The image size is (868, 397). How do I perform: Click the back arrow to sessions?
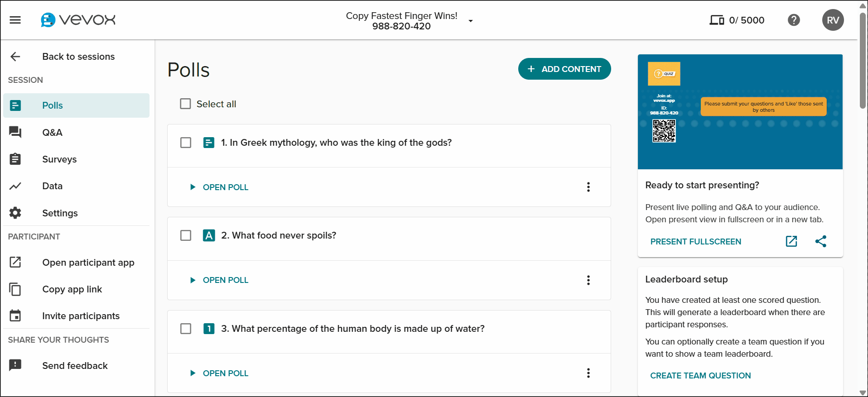(x=15, y=57)
